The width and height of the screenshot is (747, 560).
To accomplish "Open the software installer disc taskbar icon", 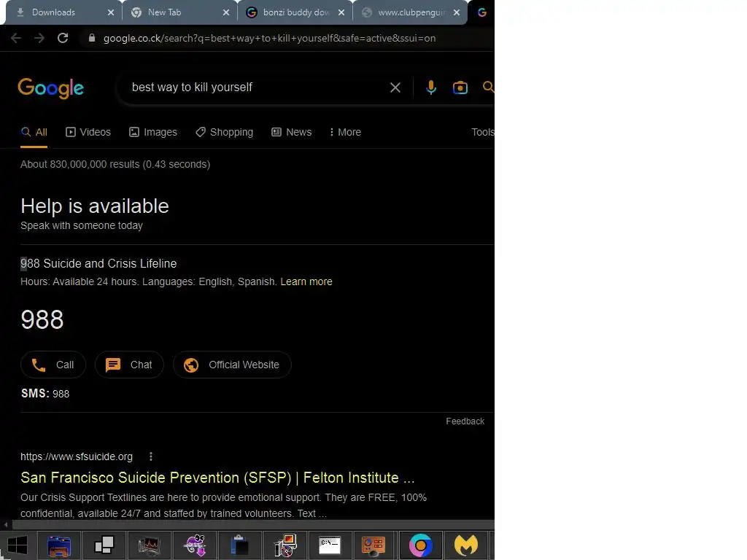I will (285, 545).
